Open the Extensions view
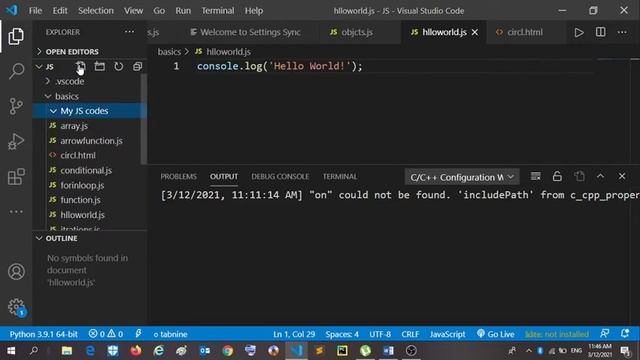 tap(16, 177)
